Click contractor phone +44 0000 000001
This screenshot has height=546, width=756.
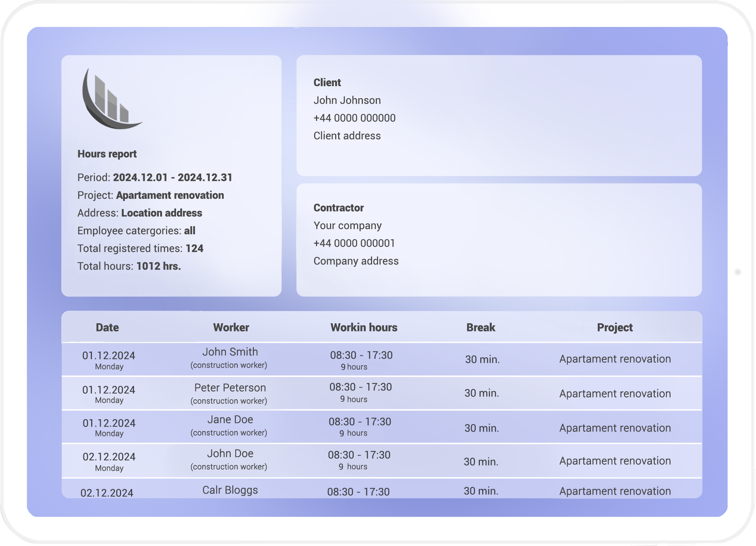click(x=354, y=243)
